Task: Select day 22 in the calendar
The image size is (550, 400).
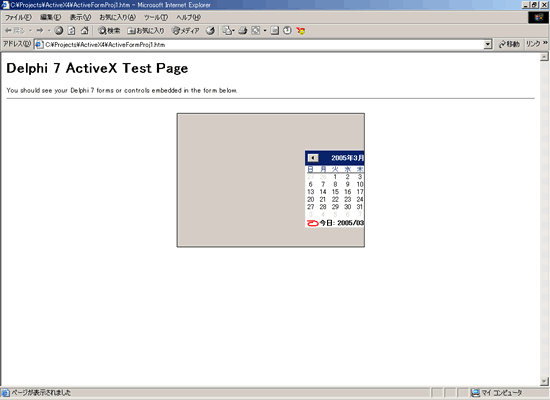Action: (335, 199)
